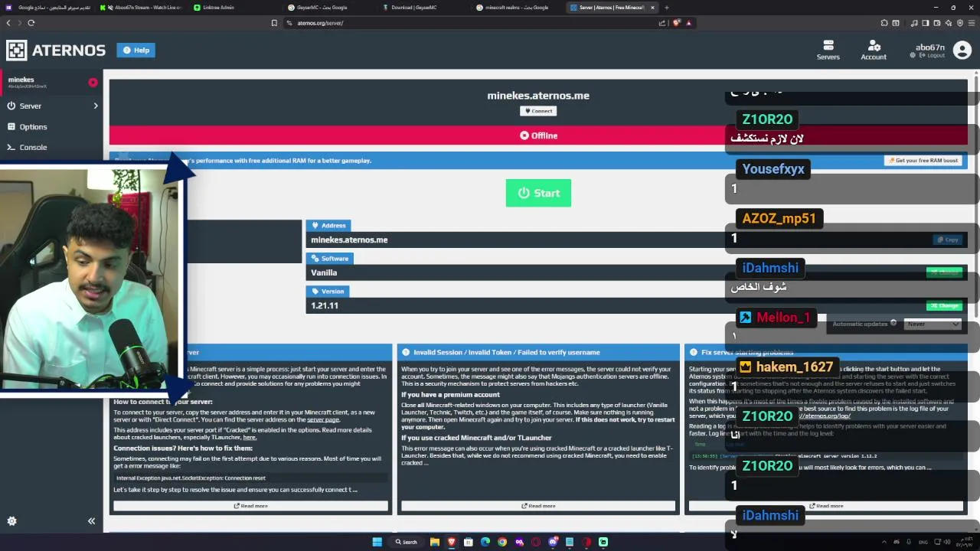This screenshot has height=551, width=980.
Task: Open Discord from the taskbar
Action: (x=553, y=542)
